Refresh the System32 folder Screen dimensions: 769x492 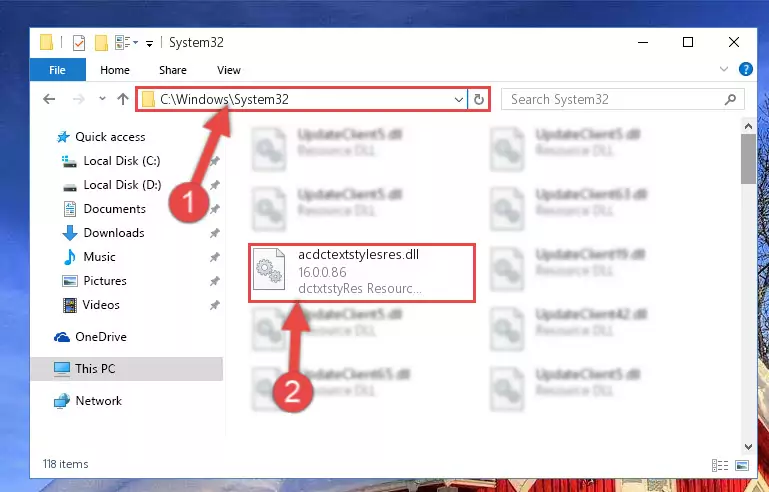pyautogui.click(x=479, y=100)
